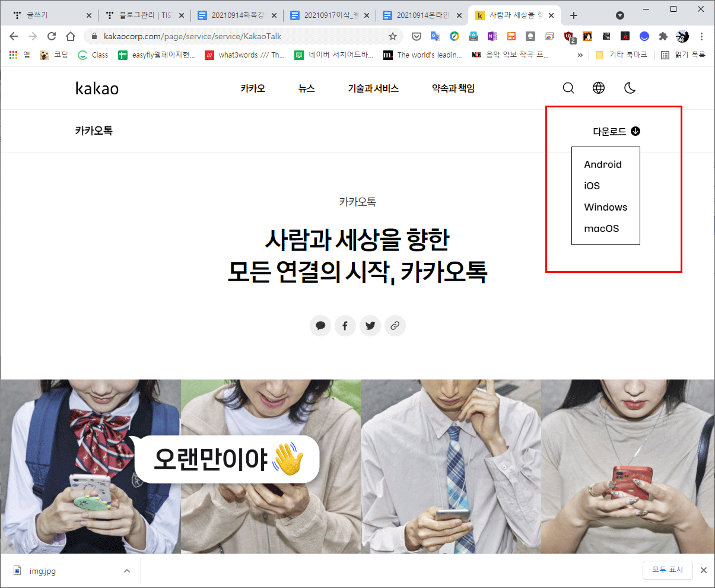The width and height of the screenshot is (715, 588).
Task: Open the 카카오 navigation menu
Action: point(253,88)
